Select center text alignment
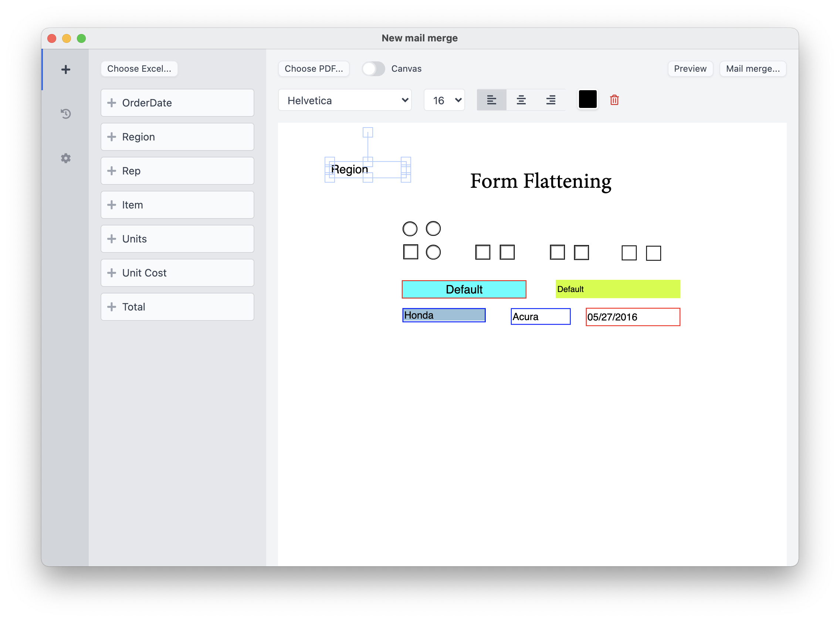Screen dimensions: 840x621 521,100
